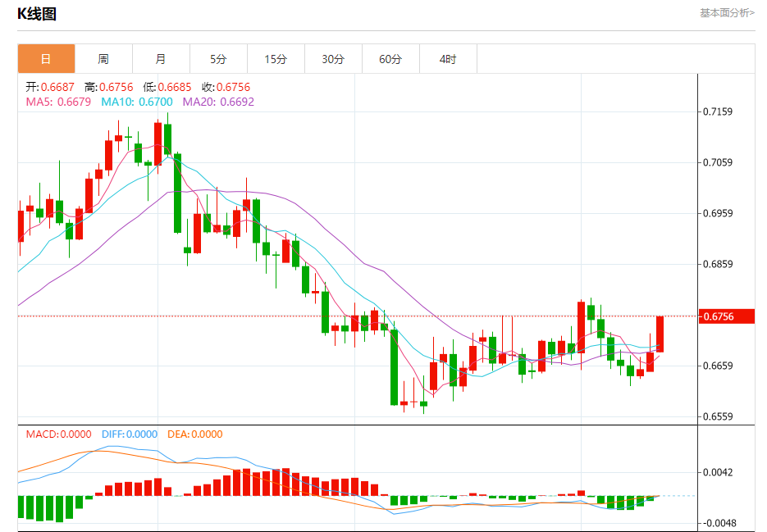
Task: Click the MA20: 0.6692 label
Action: tap(218, 102)
